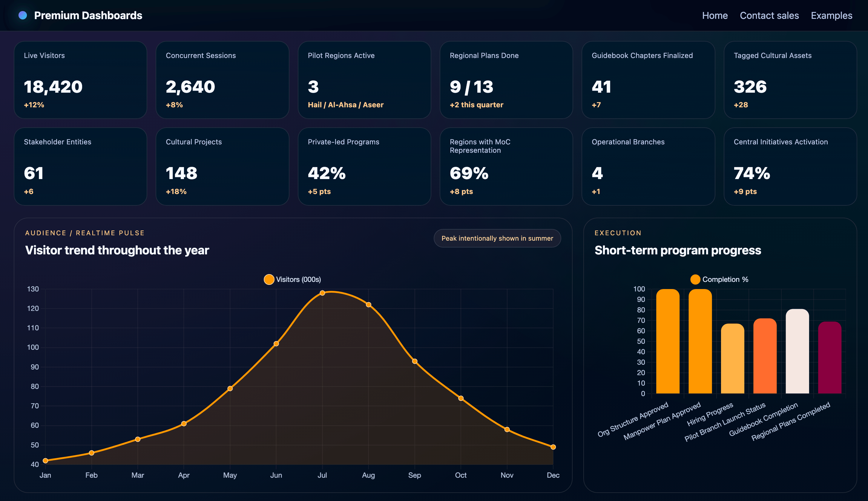
Task: Select the Concurrent Sessions card
Action: click(x=223, y=80)
